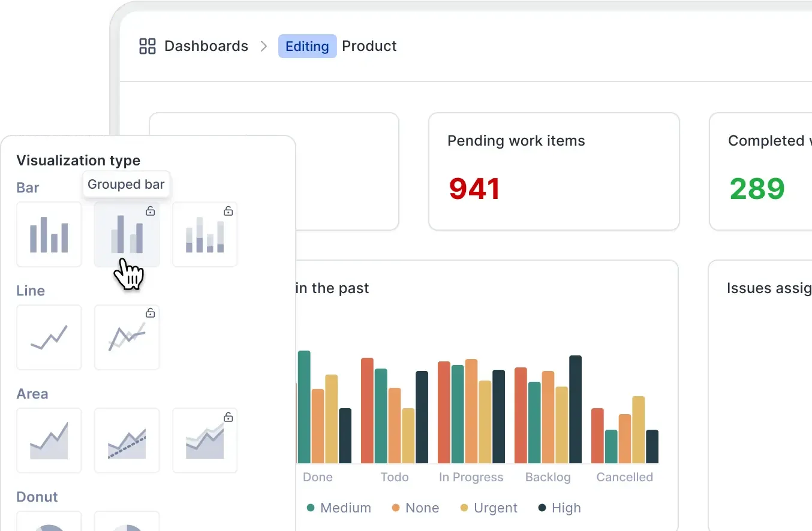Viewport: 812px width, 531px height.
Task: Select the first donut chart icon
Action: tap(49, 521)
